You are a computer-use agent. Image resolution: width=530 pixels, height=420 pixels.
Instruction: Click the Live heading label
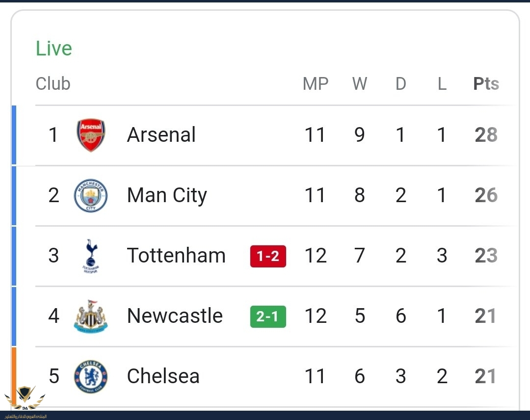click(54, 49)
